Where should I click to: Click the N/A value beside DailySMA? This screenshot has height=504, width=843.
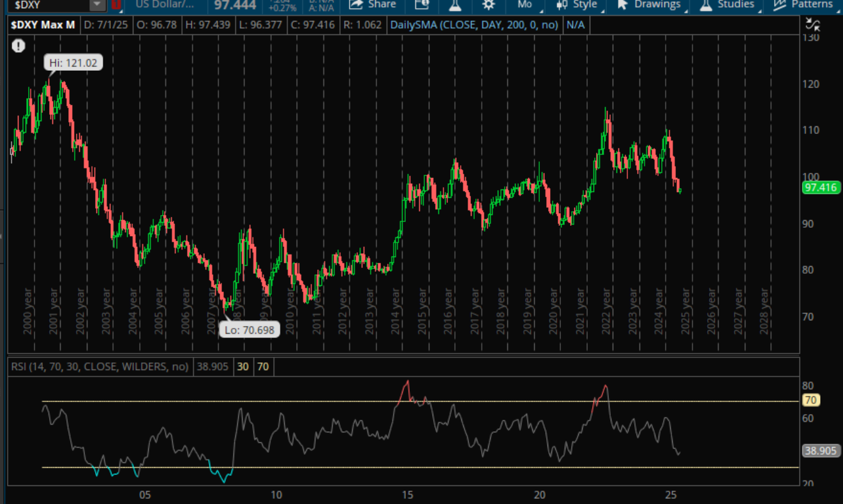(575, 26)
